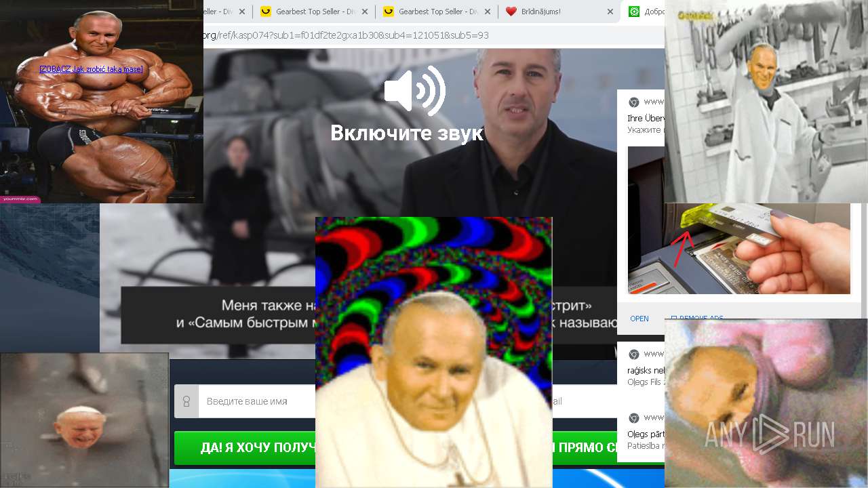
Task: Click the address bar URL with 'ref/kasp074'
Action: pyautogui.click(x=346, y=35)
